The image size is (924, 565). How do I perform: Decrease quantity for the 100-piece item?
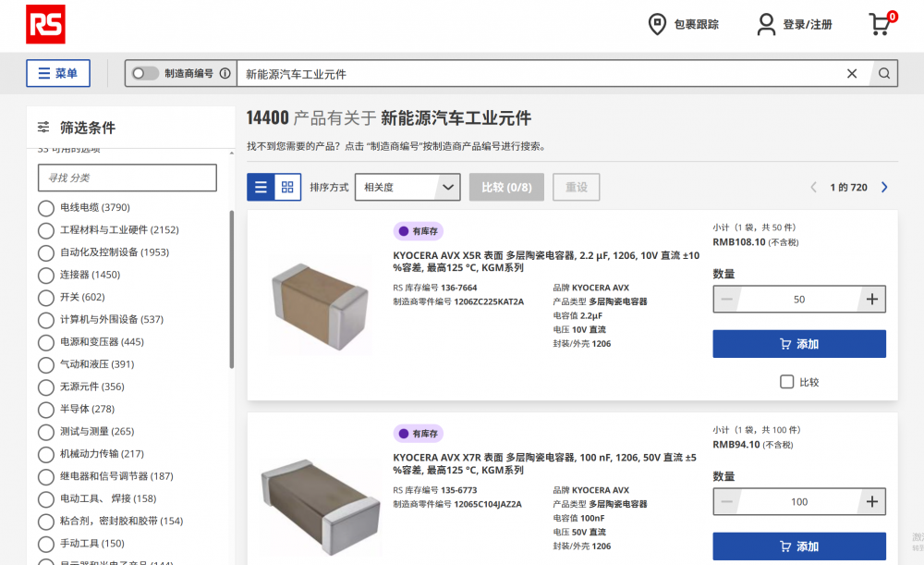pyautogui.click(x=726, y=502)
